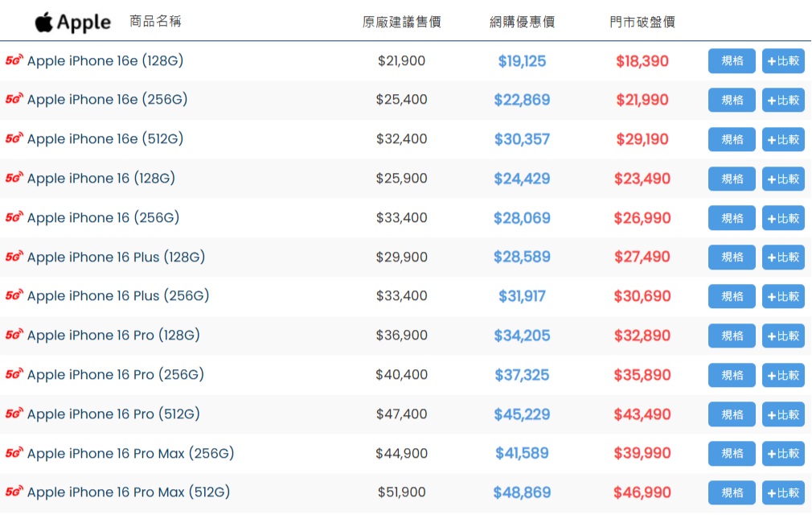This screenshot has height=515, width=812.
Task: Click 5G icon beside iPhone 16 Pro Max (512G)
Action: [x=14, y=492]
